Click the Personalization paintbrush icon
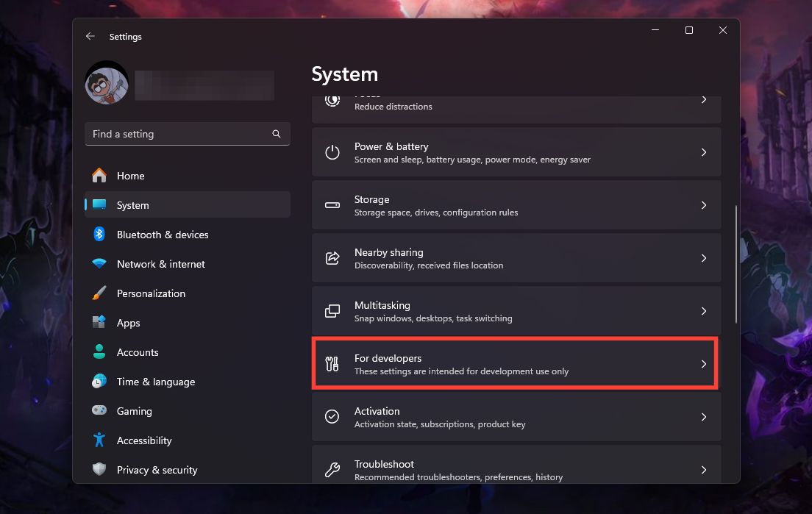This screenshot has width=812, height=514. [x=99, y=293]
